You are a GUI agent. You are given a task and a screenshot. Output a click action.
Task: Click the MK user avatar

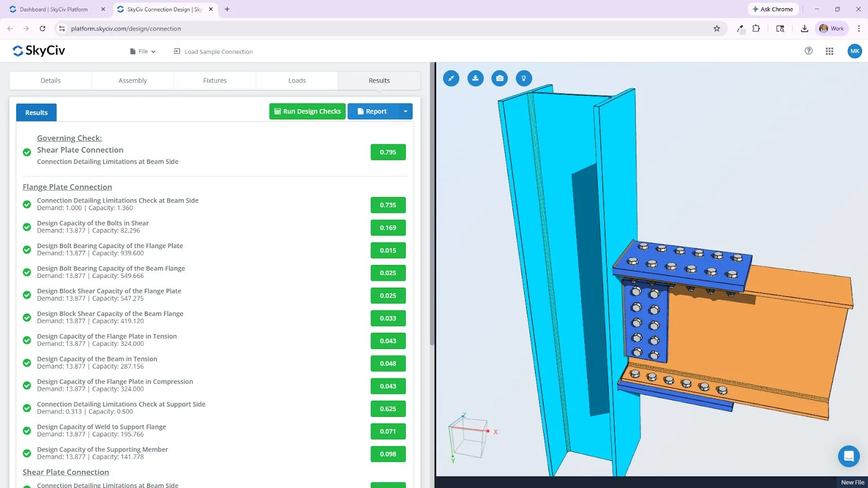(x=854, y=51)
